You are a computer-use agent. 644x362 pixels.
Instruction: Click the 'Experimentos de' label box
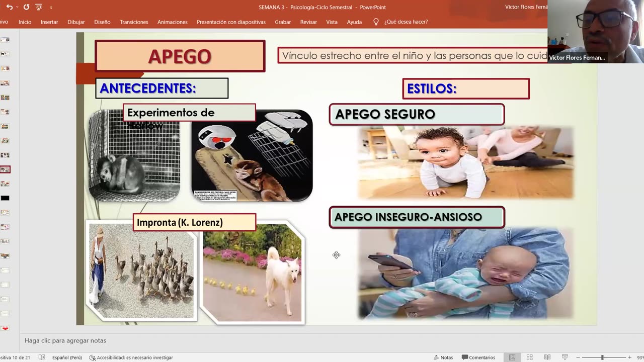pos(189,113)
